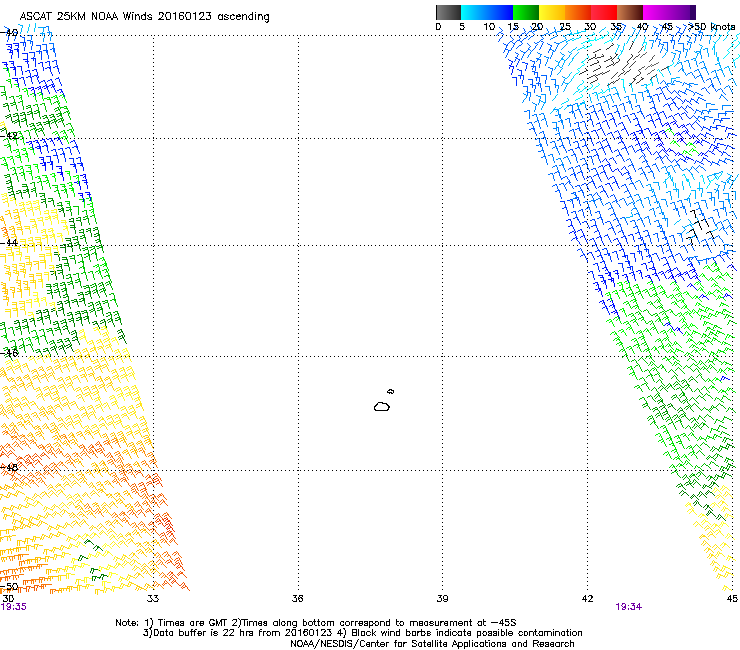The width and height of the screenshot is (740, 650).
Task: Click the orange 25-30 knots legend swatch
Action: [578, 12]
